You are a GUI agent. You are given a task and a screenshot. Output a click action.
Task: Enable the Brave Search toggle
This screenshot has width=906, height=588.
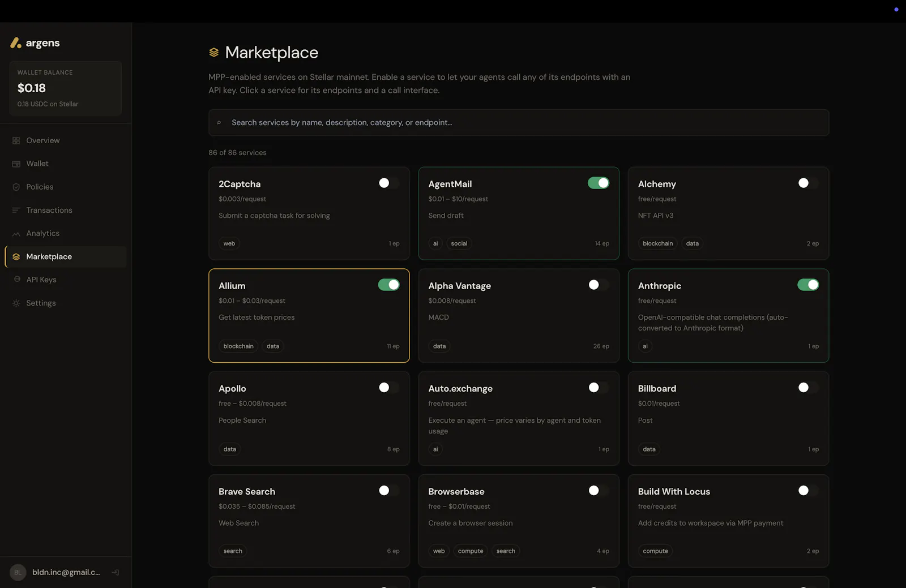pos(389,491)
